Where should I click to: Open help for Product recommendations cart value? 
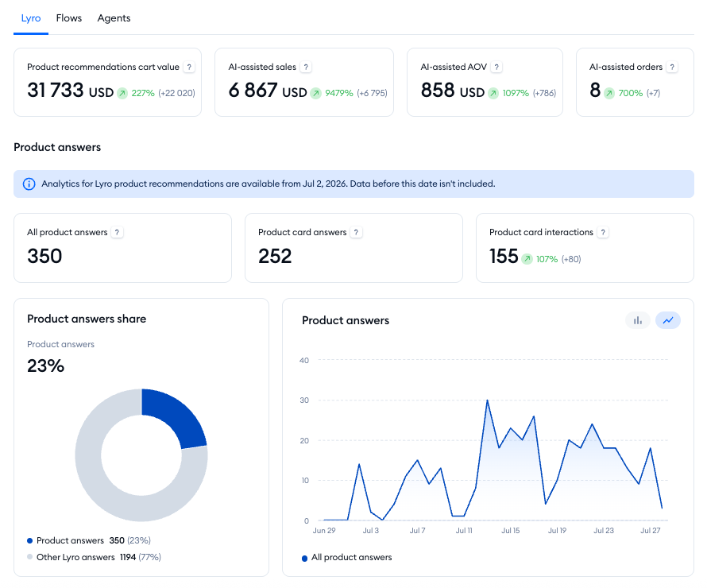[189, 68]
